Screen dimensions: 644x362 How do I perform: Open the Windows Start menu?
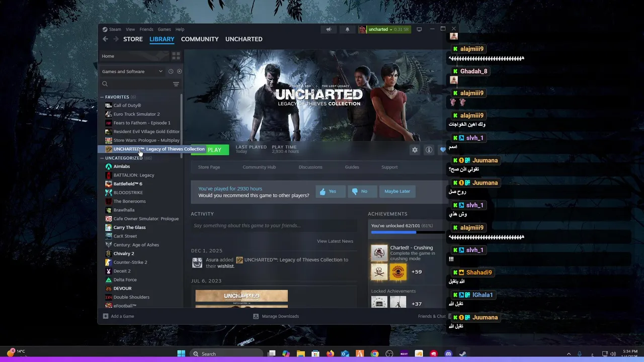[181, 354]
